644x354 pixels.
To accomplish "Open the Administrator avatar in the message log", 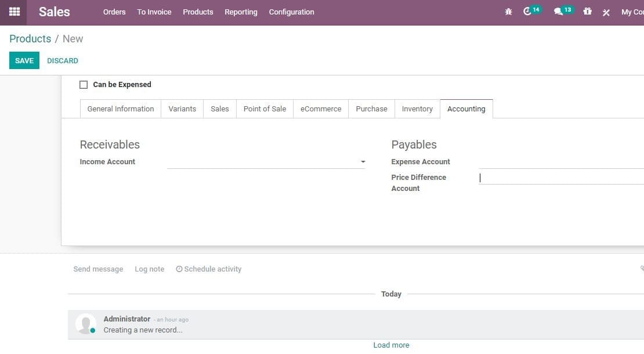I will coord(85,323).
